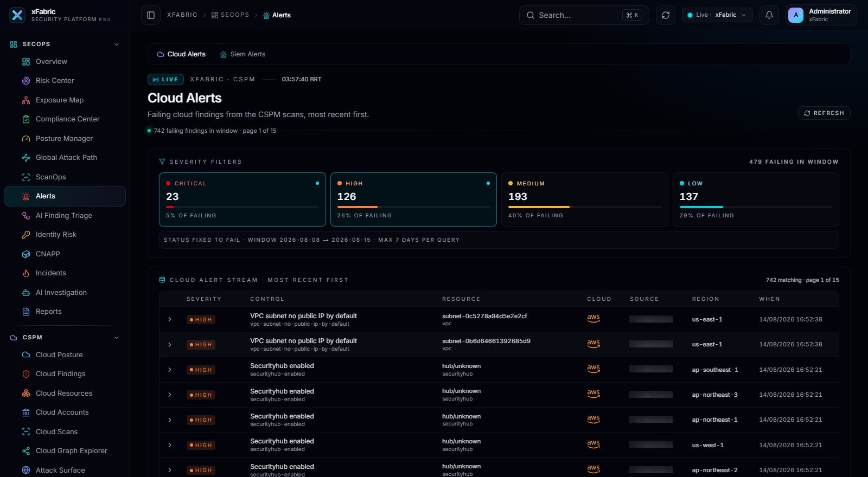Screen dimensions: 868x477
Task: Open the Incidents flame icon
Action: coord(25,273)
